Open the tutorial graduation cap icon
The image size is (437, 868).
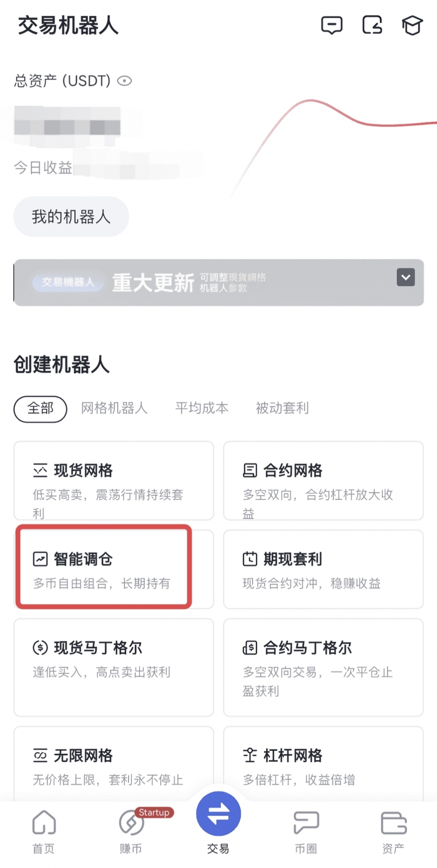click(x=412, y=25)
